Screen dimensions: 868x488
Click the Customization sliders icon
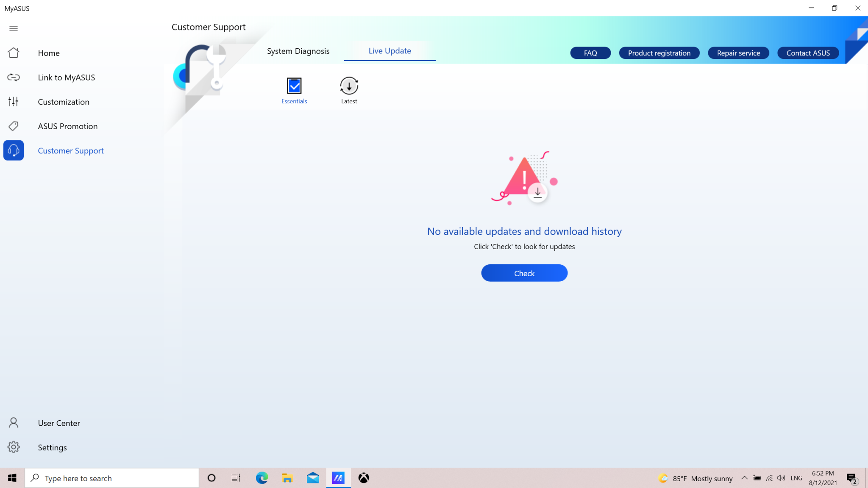click(x=14, y=102)
